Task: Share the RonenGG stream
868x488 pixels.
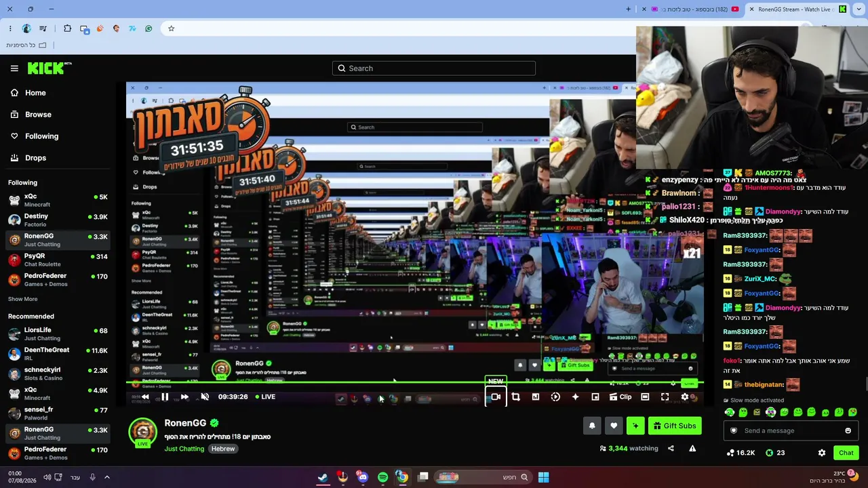Action: click(671, 448)
